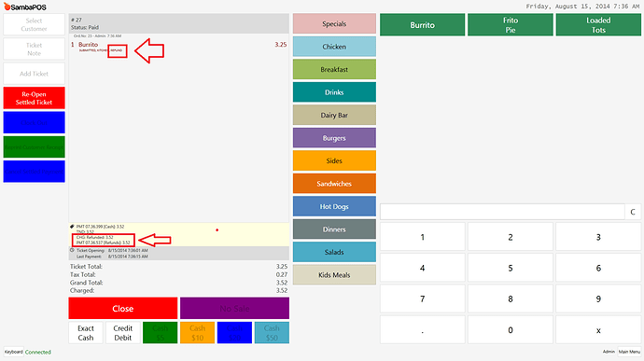Choose Credit Debit payment

123,333
